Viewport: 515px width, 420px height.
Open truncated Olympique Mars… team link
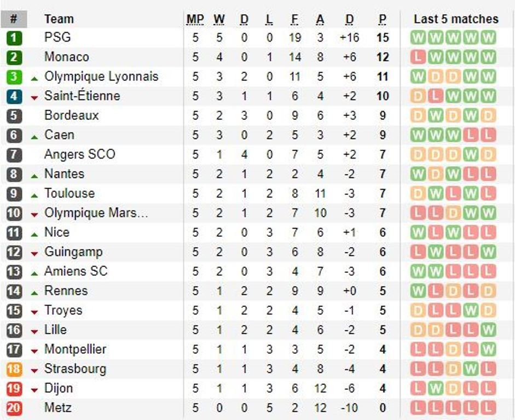[x=96, y=213]
